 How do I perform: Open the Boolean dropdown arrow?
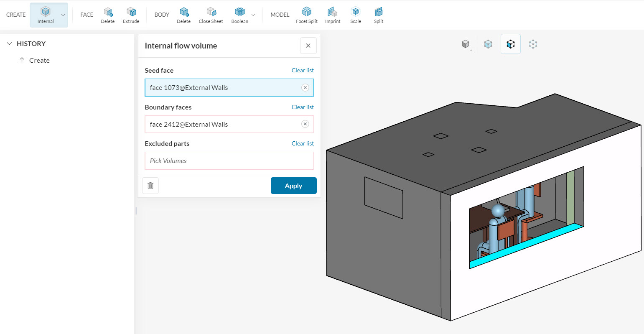tap(253, 15)
